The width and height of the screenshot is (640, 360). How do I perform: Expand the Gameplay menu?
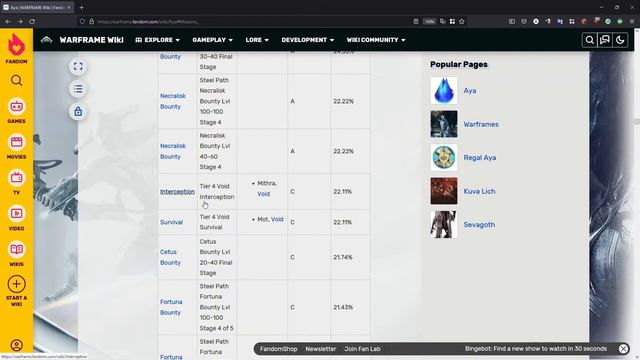tap(212, 40)
